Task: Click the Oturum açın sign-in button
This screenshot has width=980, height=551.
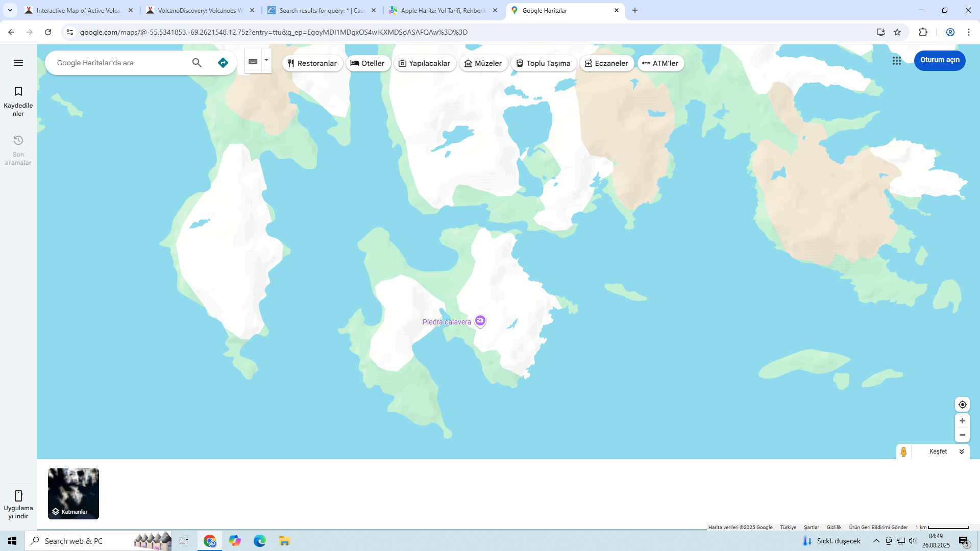Action: click(939, 60)
